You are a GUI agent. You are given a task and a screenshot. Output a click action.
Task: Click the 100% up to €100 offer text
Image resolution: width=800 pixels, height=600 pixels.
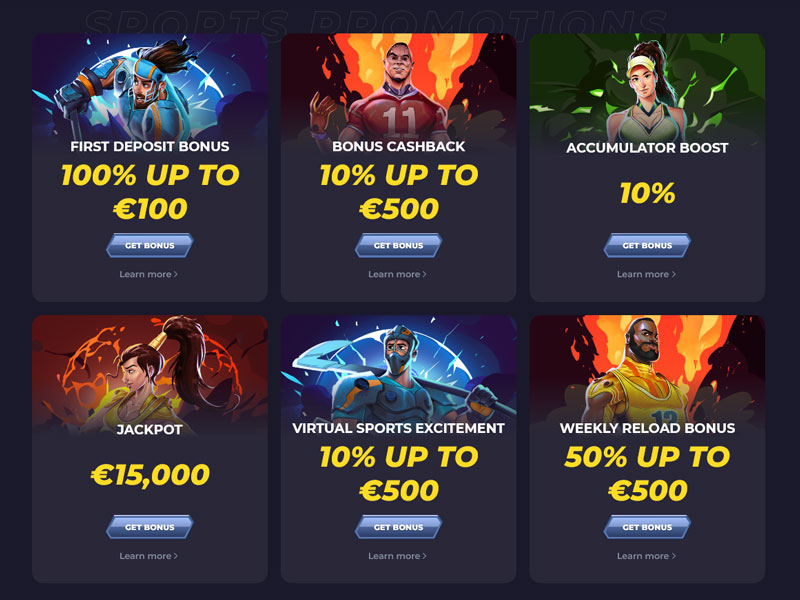(x=150, y=192)
